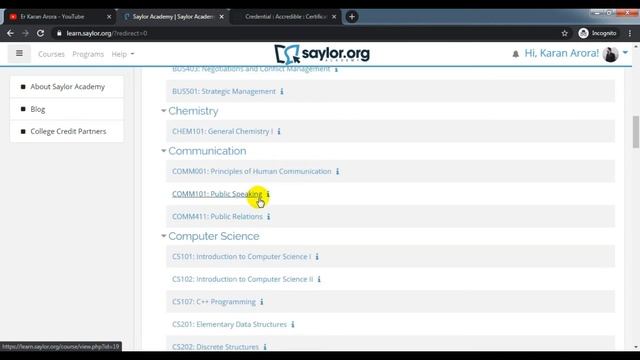Screen dimensions: 640x360
Task: Open user menu dropdown arrow beside avatar
Action: [x=625, y=53]
